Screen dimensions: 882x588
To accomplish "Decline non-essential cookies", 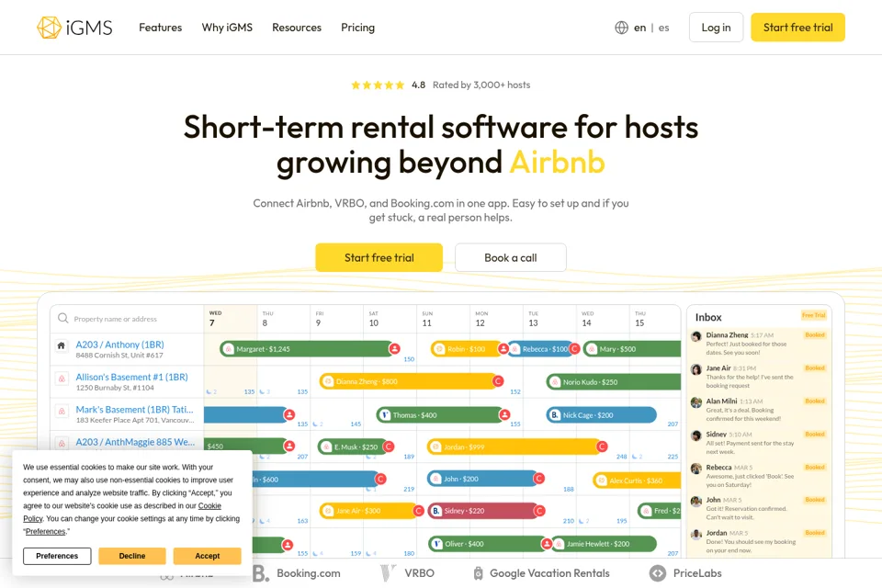I will tap(132, 556).
